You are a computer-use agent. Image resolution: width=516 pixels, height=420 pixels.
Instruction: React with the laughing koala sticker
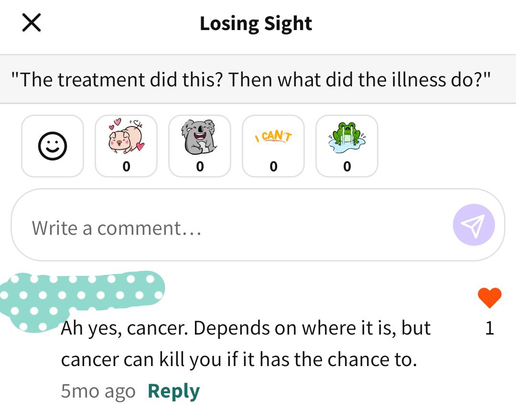click(x=200, y=146)
